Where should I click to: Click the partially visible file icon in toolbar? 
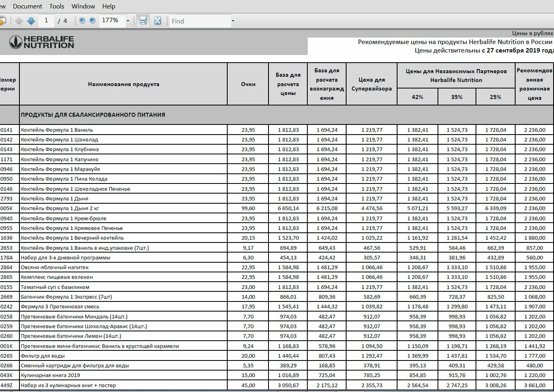[x=2, y=21]
